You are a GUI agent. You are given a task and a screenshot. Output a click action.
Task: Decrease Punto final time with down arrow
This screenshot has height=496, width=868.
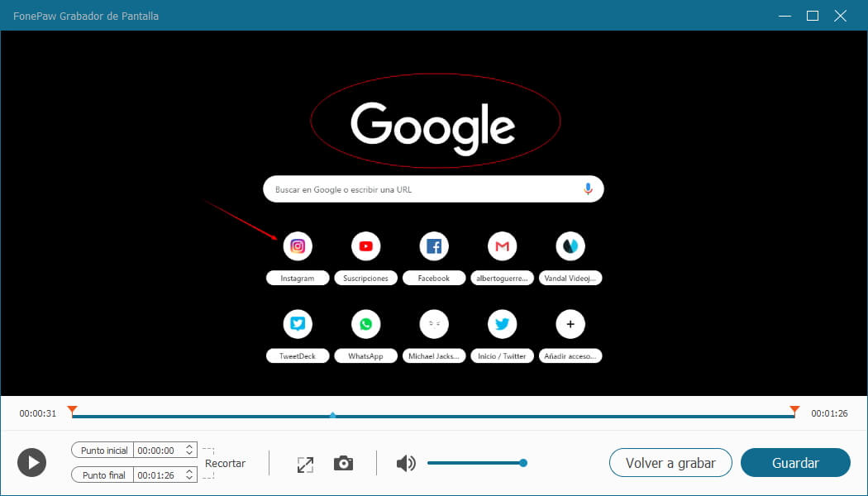pyautogui.click(x=189, y=478)
